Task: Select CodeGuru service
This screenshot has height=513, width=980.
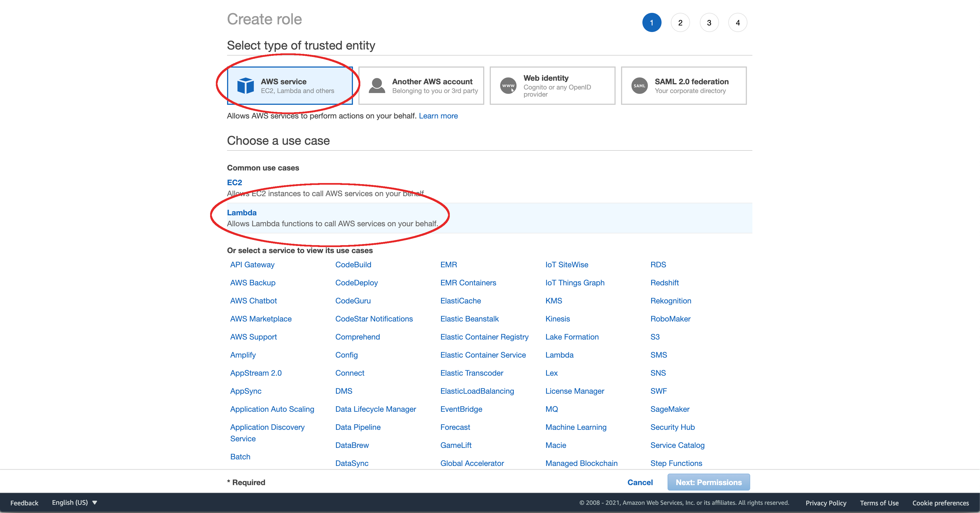Action: (x=353, y=301)
